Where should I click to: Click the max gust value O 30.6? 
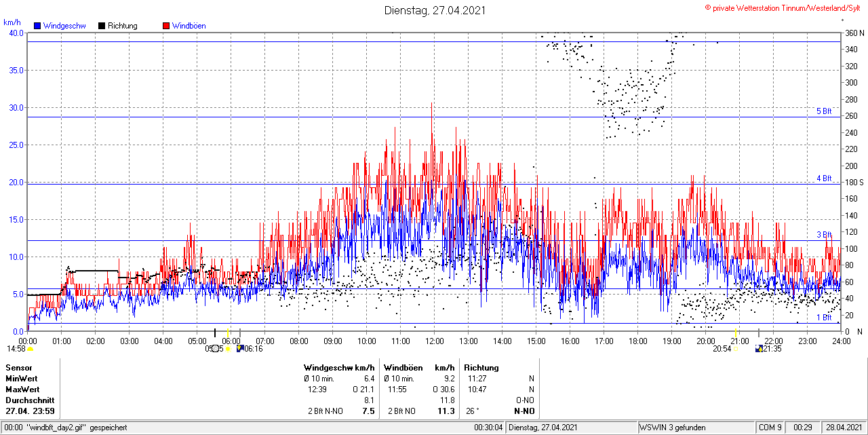[443, 390]
